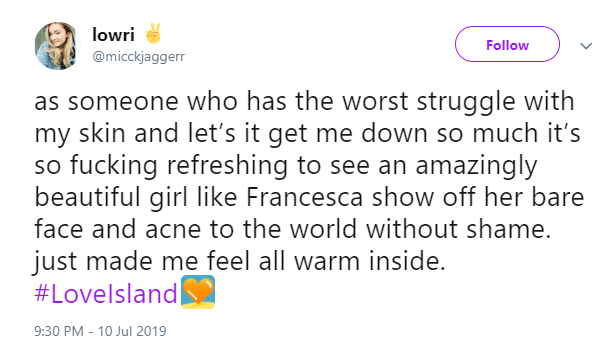Tap the yellow peace sign icon

pos(153,34)
